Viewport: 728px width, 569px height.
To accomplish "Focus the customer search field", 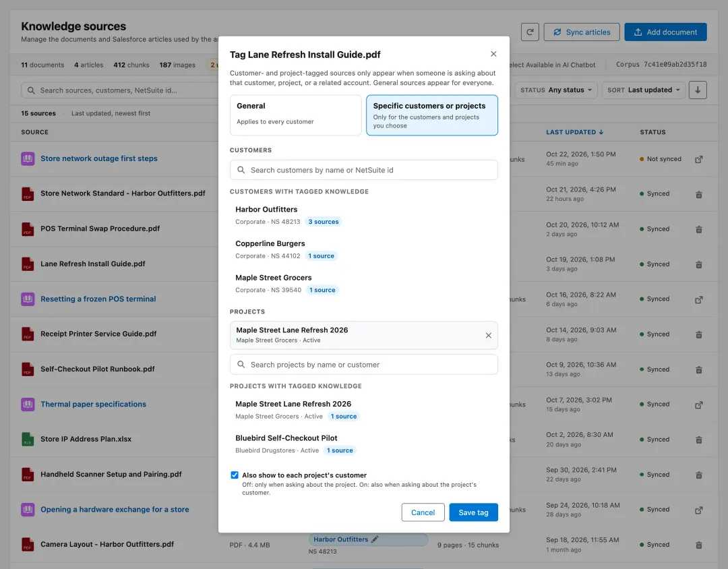I will [x=363, y=170].
